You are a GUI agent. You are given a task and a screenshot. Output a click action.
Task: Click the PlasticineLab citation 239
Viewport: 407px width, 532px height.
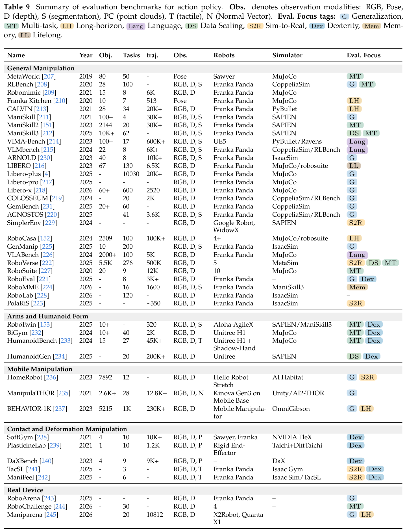coord(55,446)
